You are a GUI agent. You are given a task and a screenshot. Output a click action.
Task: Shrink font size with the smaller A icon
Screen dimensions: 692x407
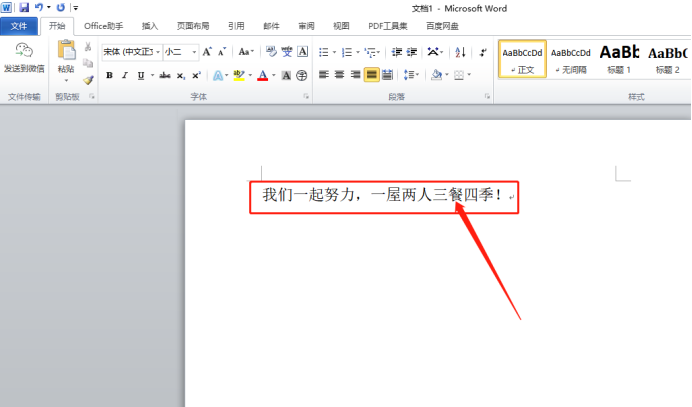222,52
